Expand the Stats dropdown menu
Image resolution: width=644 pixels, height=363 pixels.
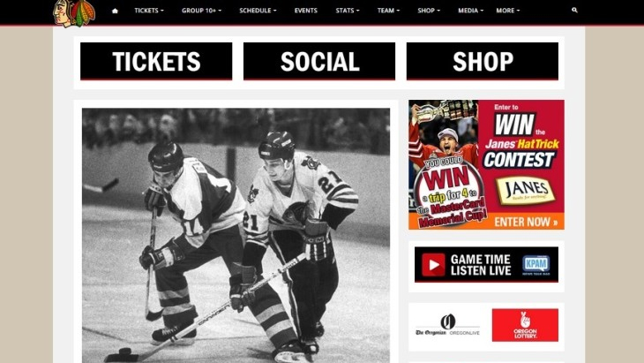click(x=347, y=11)
